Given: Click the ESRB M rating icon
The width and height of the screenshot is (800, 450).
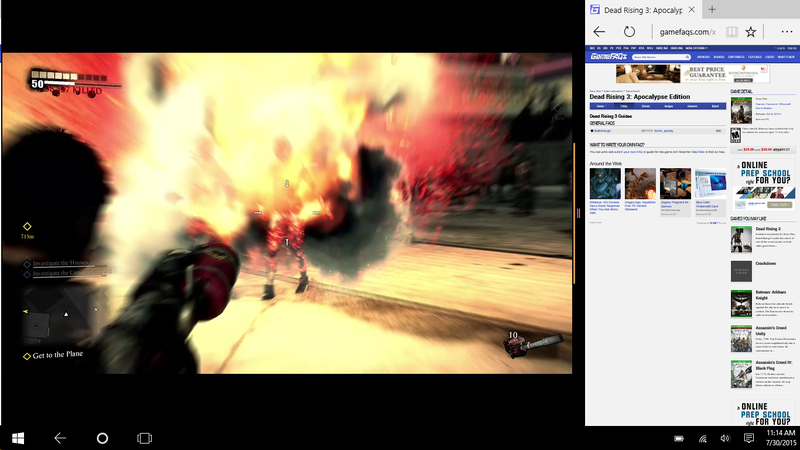Looking at the screenshot, I should 735,135.
